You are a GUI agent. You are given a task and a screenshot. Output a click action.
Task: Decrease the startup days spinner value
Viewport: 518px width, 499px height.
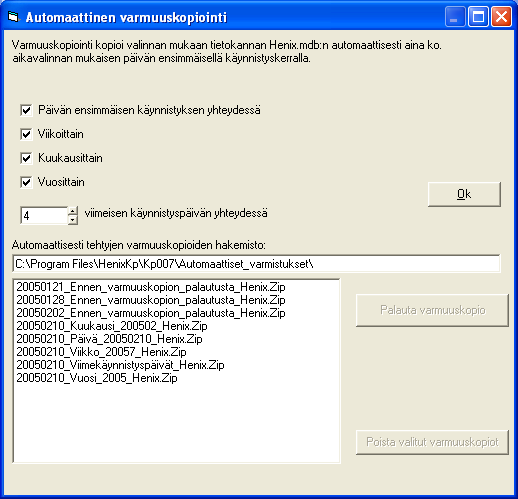73,220
